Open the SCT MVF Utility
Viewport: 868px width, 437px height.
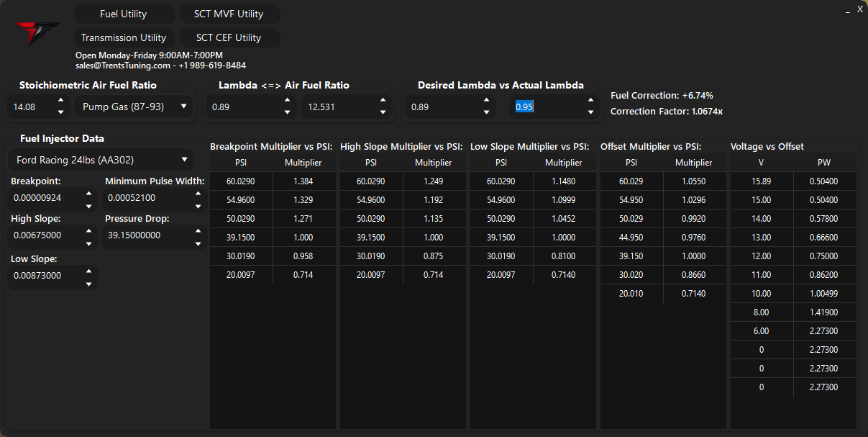click(x=229, y=14)
